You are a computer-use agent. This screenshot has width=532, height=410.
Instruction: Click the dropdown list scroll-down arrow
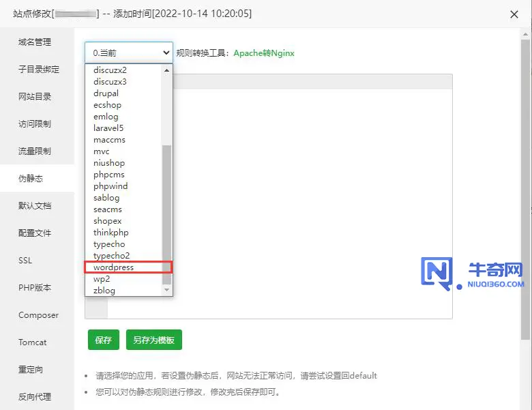(166, 290)
